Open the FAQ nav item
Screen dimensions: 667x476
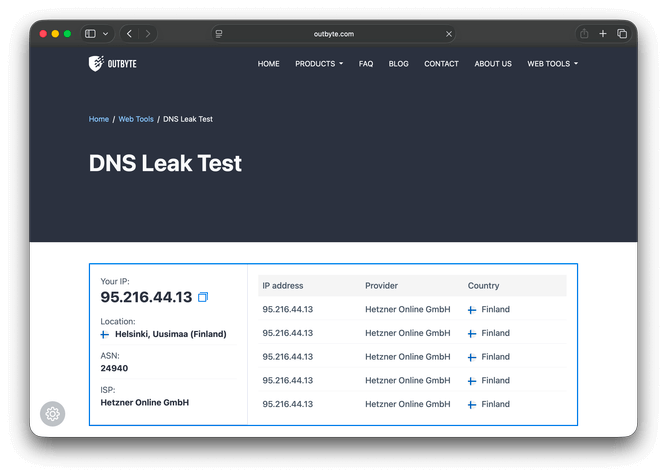[366, 64]
